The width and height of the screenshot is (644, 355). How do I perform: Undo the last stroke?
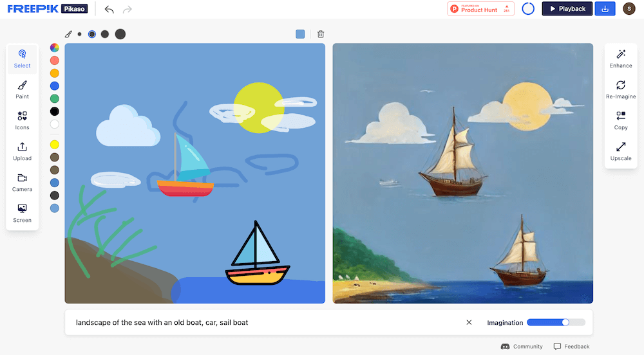tap(109, 9)
